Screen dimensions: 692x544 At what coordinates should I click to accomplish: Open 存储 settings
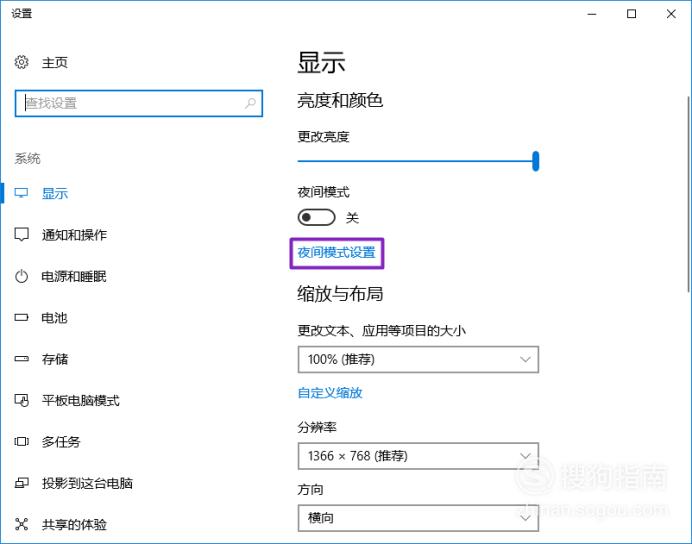click(x=55, y=359)
